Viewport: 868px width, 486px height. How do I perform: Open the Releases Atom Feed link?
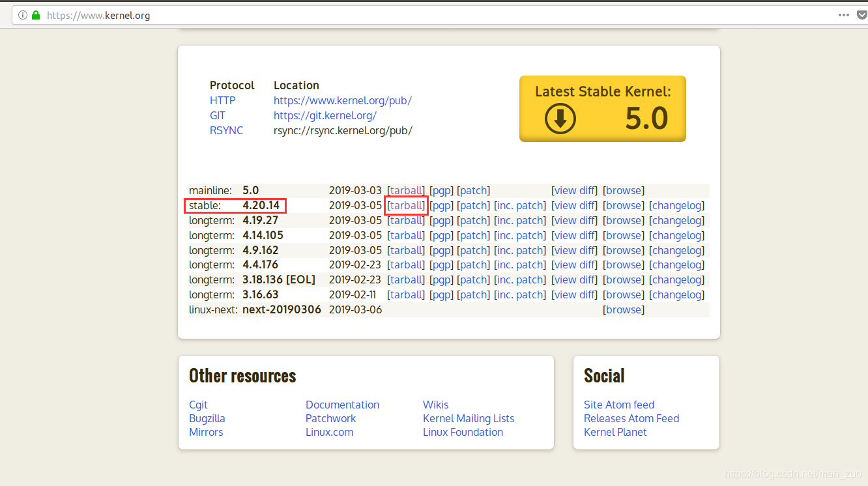(x=631, y=418)
